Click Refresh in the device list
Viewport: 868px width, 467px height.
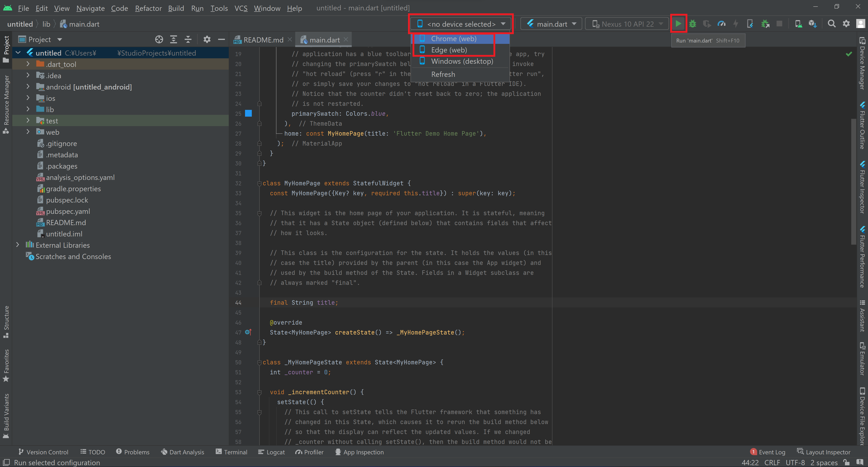tap(443, 74)
